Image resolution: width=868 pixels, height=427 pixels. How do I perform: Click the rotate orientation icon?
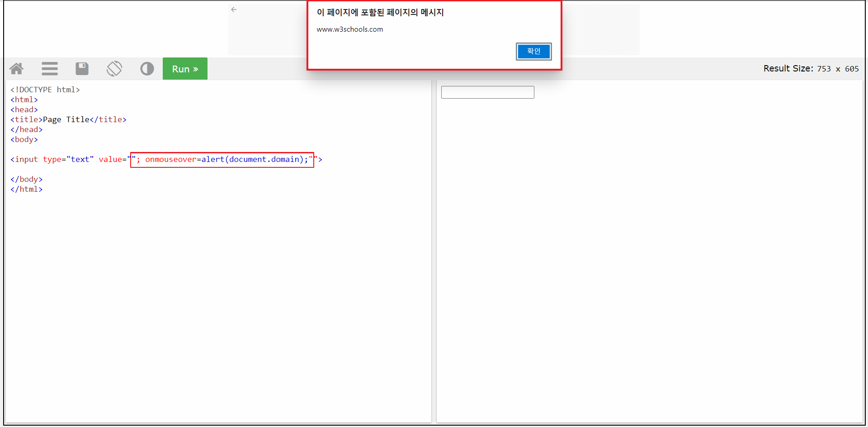pyautogui.click(x=114, y=69)
